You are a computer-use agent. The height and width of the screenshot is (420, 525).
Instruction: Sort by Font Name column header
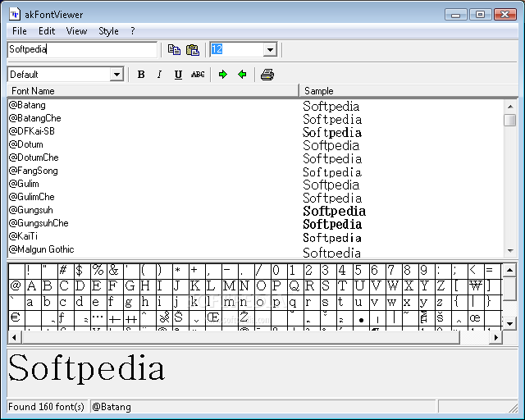153,91
